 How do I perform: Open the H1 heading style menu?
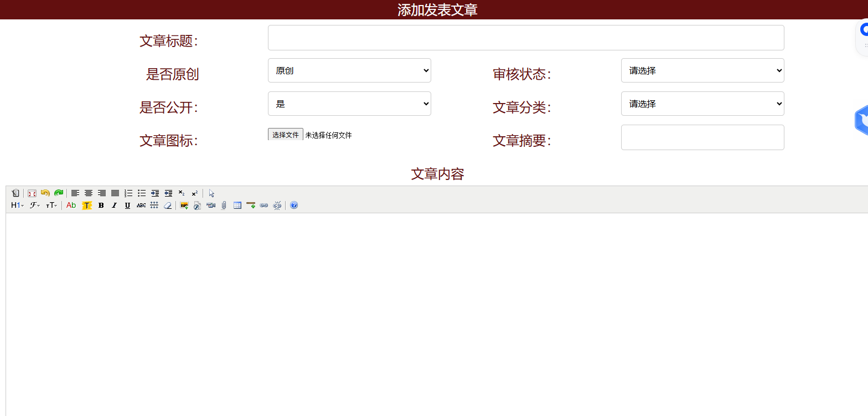coord(17,206)
